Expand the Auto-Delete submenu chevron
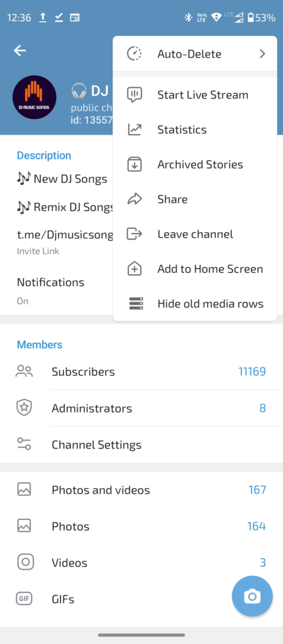The height and width of the screenshot is (644, 283). [x=262, y=54]
